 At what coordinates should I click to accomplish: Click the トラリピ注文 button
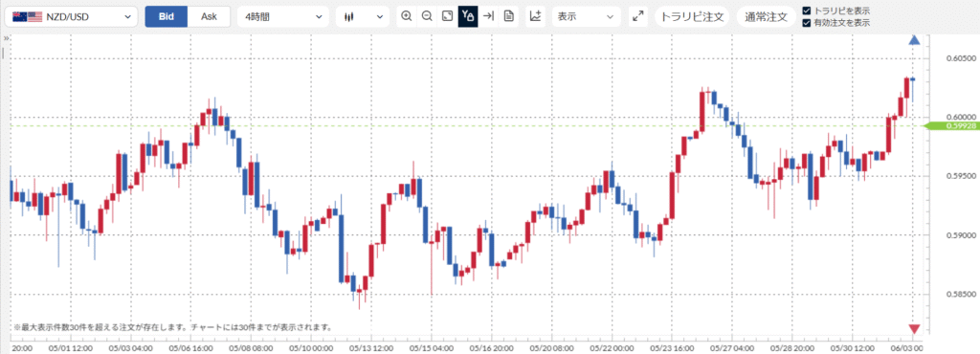(693, 17)
